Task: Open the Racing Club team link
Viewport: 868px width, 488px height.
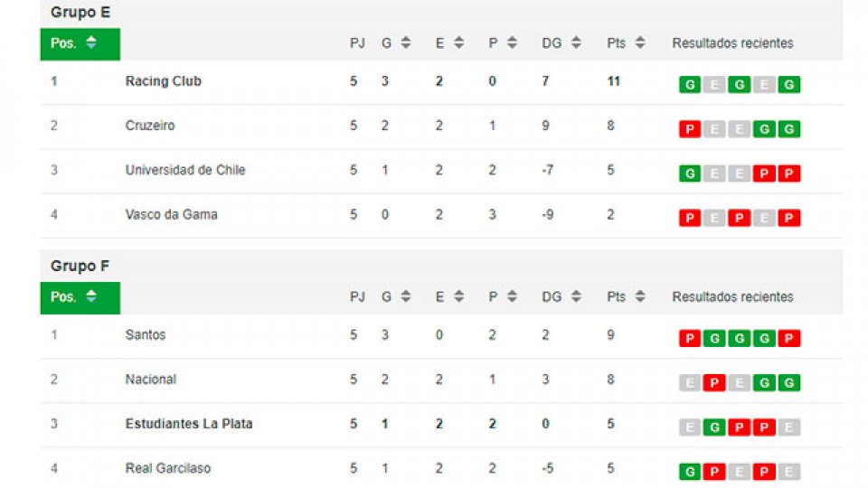Action: click(x=163, y=81)
